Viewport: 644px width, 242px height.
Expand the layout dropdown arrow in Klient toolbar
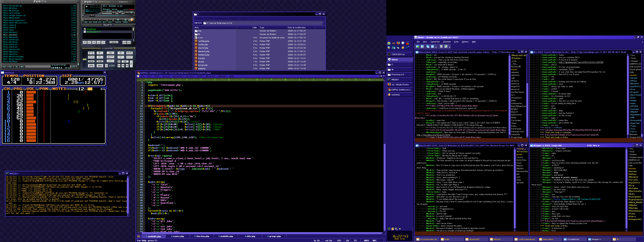[x=450, y=48]
